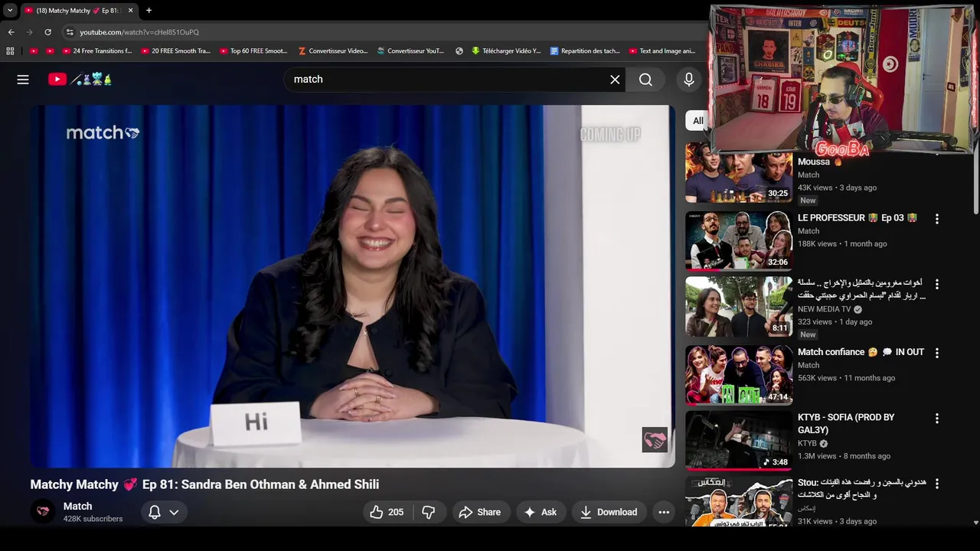The image size is (980, 551).
Task: Like the video with thumbs up
Action: pos(387,512)
